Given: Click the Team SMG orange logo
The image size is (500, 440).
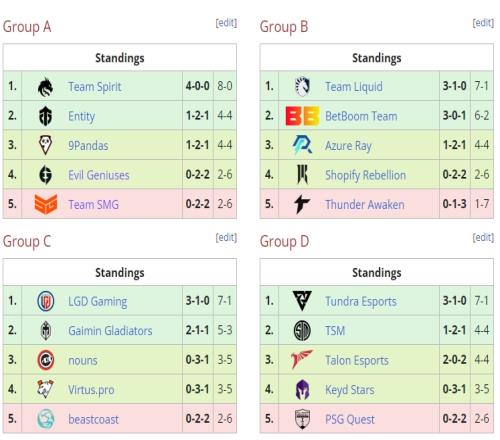Looking at the screenshot, I should coord(46,204).
